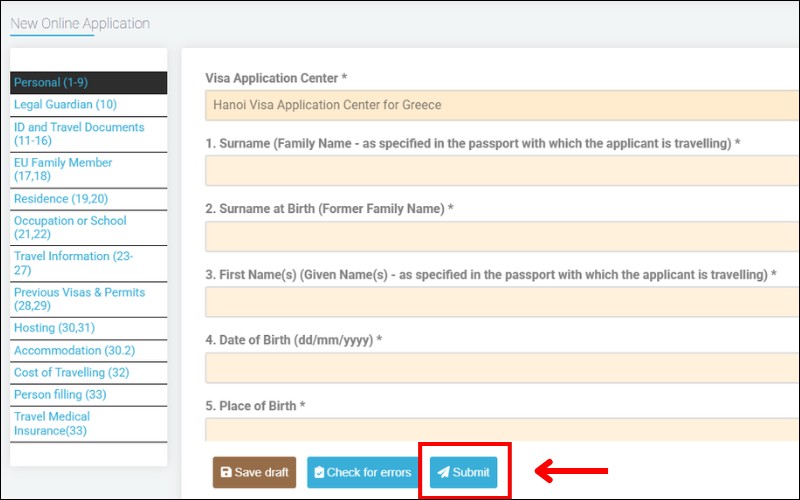Click the paper plane icon on Submit
Viewport: 800px width, 500px height.
(443, 473)
